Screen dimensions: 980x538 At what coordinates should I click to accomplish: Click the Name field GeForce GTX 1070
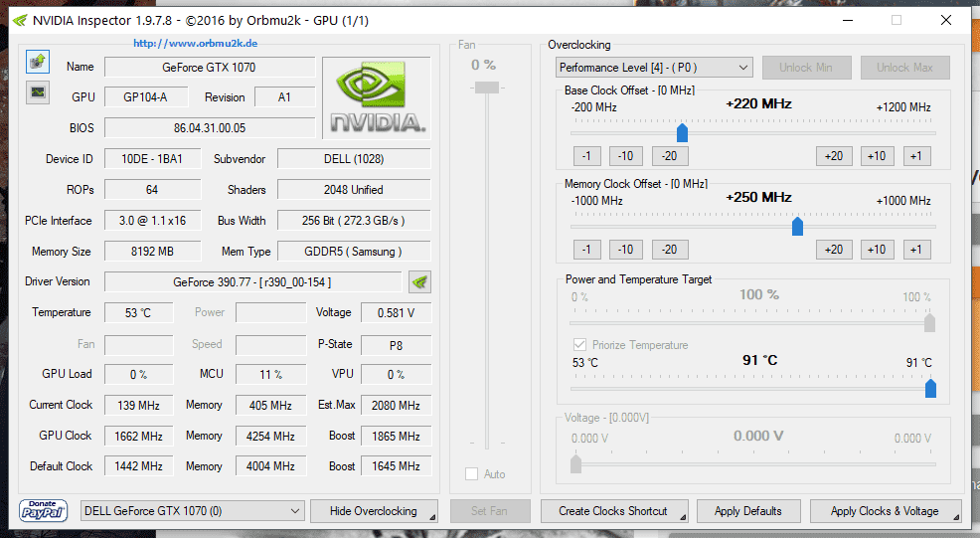210,67
